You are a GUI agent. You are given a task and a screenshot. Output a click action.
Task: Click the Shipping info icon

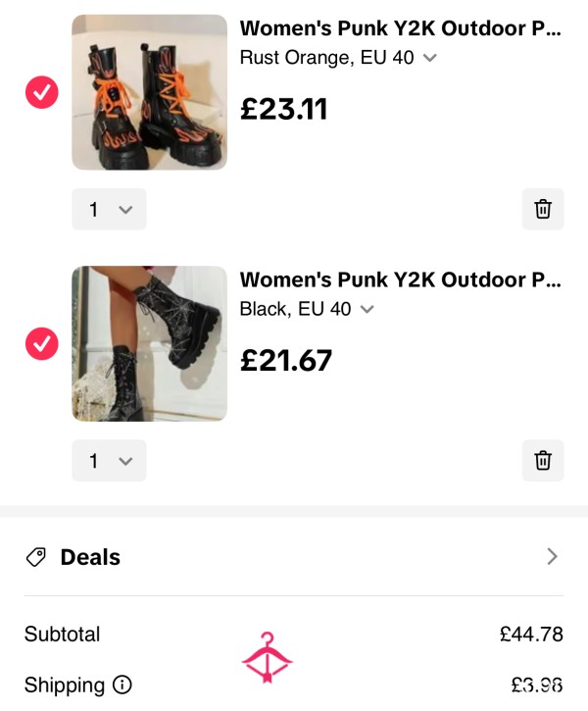click(122, 685)
